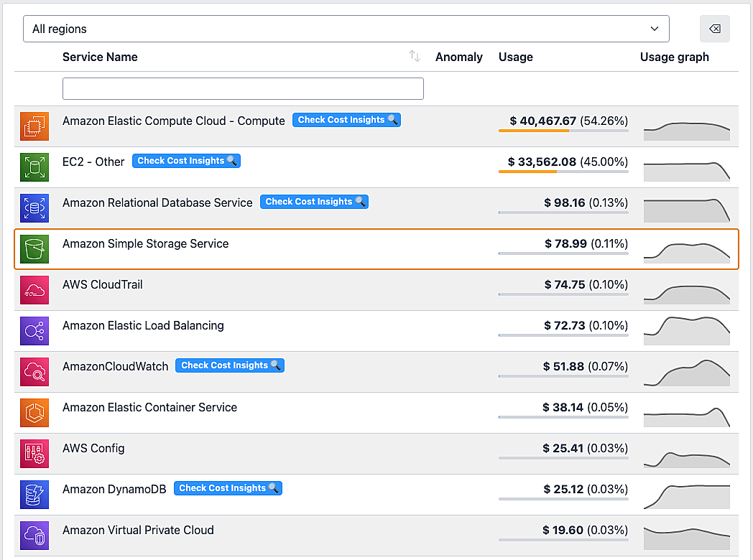Click the Elastic Load Balancing icon
Screen dimensions: 753x560
click(34, 331)
